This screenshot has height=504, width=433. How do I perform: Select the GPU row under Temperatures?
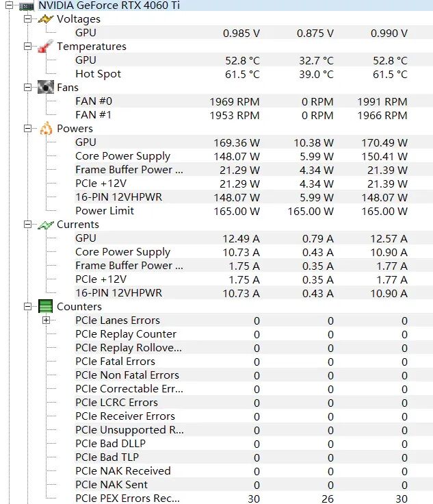254,60
